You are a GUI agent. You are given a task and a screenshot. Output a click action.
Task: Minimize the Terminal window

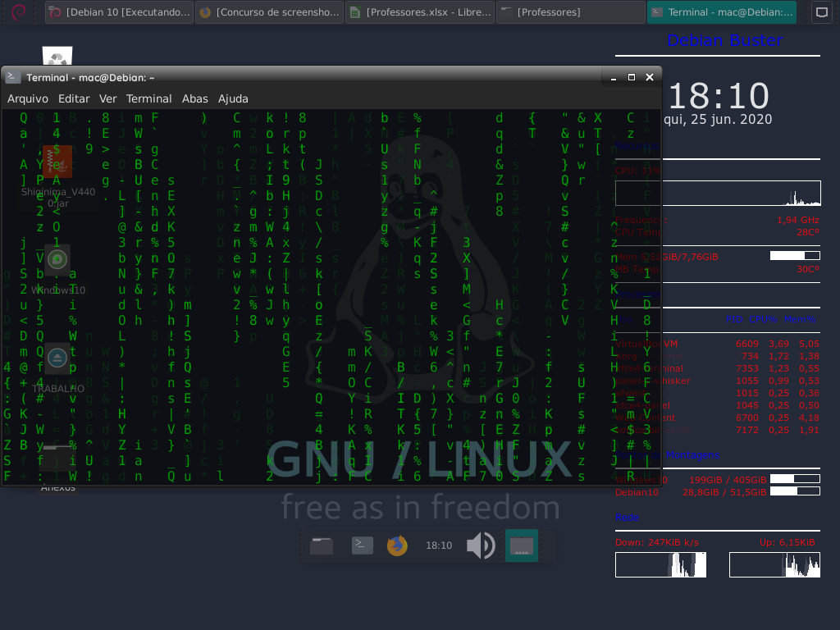[614, 78]
